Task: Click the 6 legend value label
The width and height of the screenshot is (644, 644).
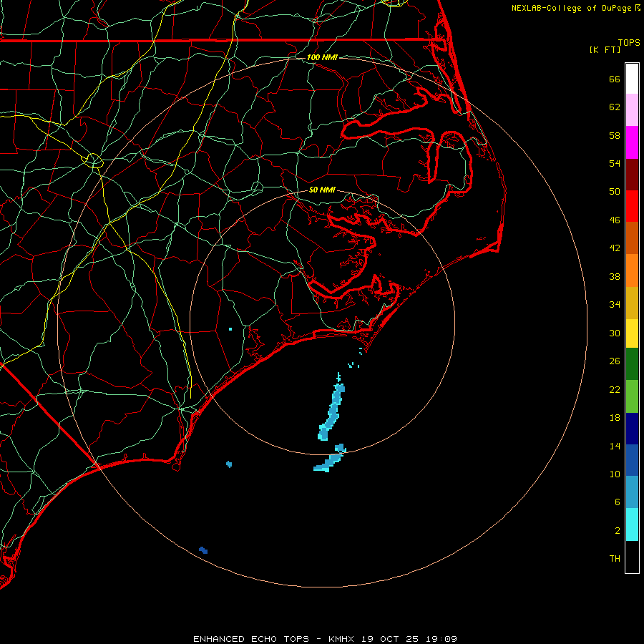Action: click(617, 502)
